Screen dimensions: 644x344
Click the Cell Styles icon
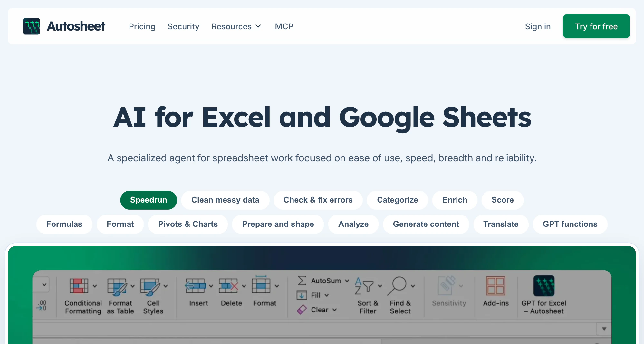pos(150,287)
